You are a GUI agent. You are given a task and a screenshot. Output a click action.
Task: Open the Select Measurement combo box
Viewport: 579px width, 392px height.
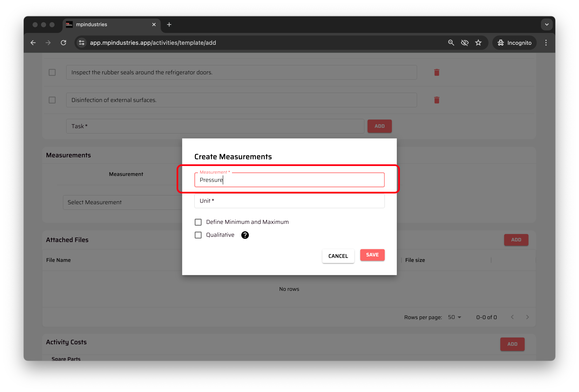(x=122, y=202)
